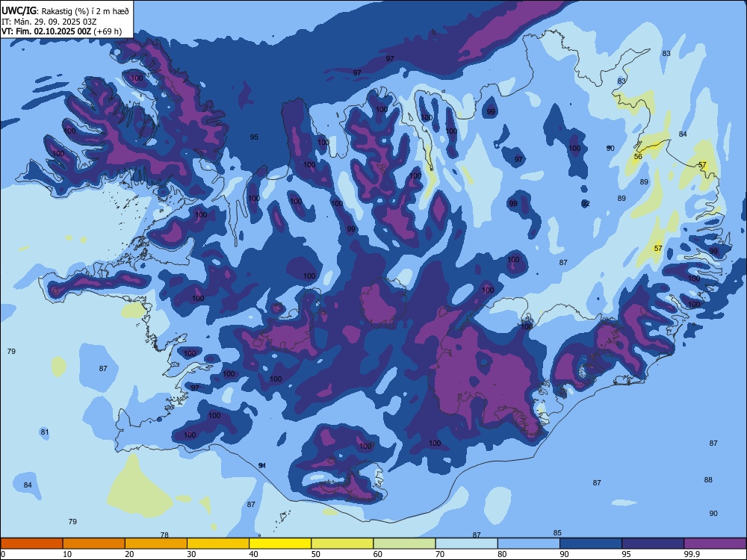Viewport: 747px width, 560px height.
Task: Select the legend tick label '70'
Action: pos(440,554)
